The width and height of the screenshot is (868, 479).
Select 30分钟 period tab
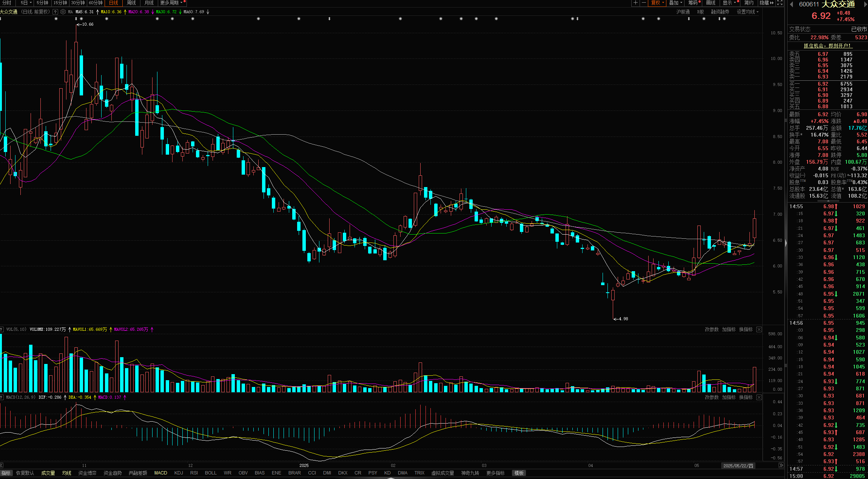coord(78,3)
